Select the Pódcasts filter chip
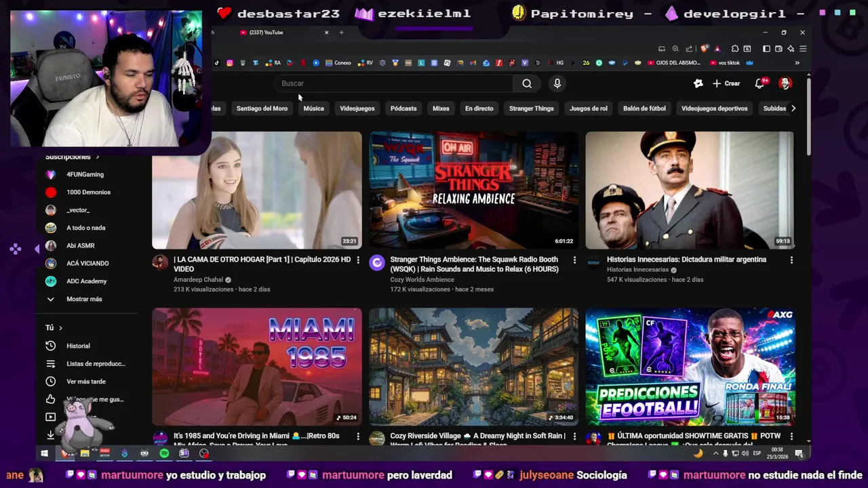The height and width of the screenshot is (488, 868). (403, 108)
